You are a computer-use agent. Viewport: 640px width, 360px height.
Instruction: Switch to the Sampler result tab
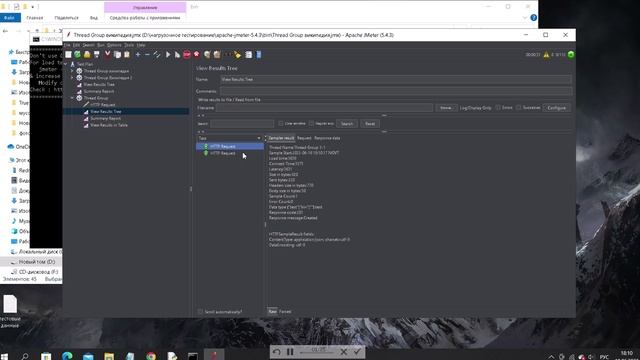pyautogui.click(x=281, y=138)
